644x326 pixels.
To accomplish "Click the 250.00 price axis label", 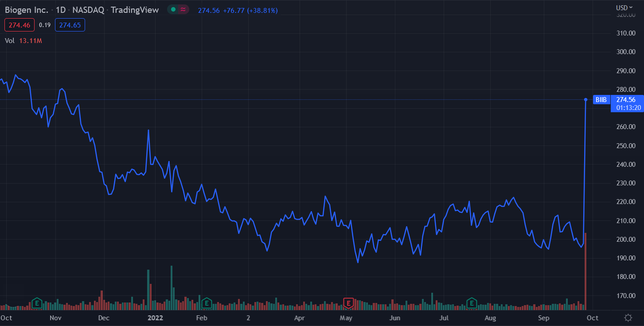I will (626, 145).
